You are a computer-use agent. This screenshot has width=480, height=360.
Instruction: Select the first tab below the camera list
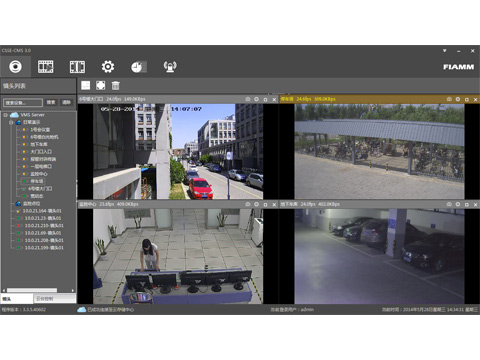[17, 299]
